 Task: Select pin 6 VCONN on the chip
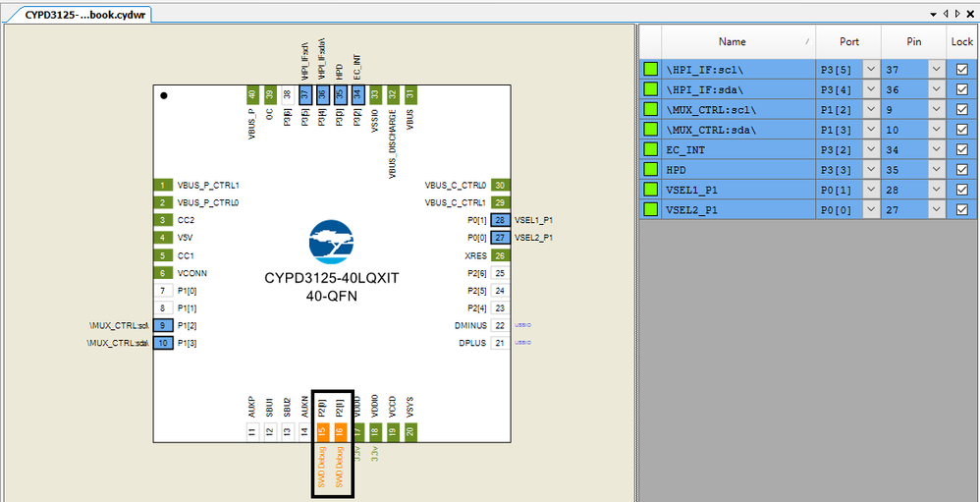(x=162, y=272)
